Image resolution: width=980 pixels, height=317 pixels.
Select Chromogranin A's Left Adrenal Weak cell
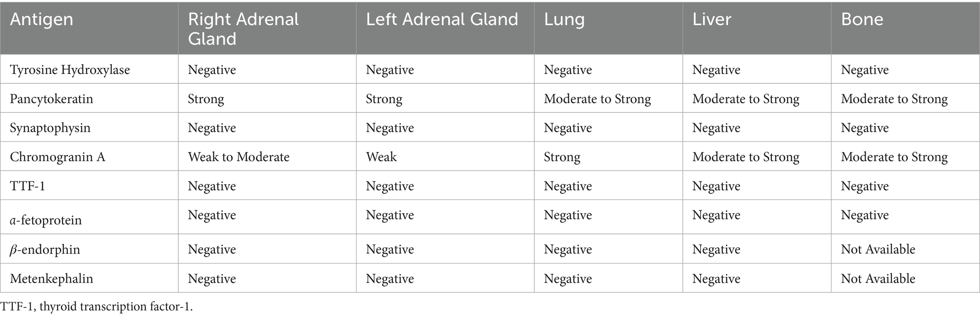[381, 157]
